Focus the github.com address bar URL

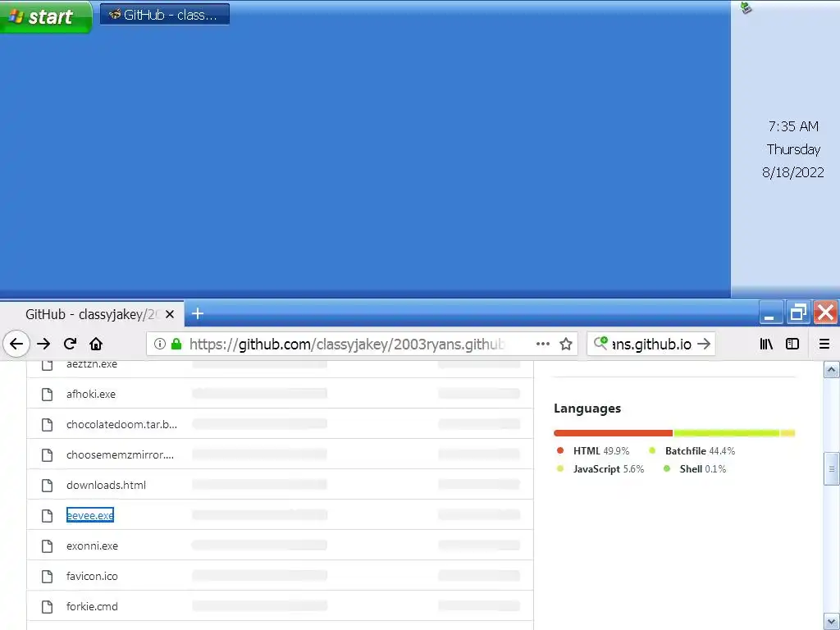tap(346, 344)
